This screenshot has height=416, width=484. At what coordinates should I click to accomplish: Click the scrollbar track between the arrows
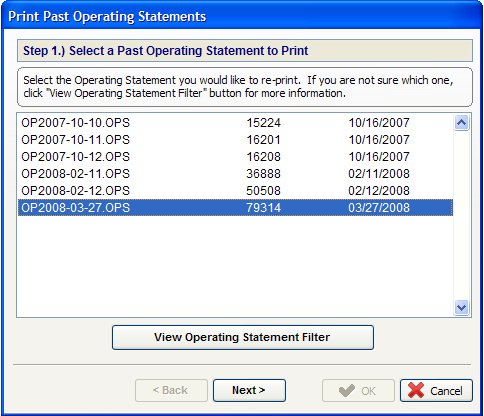tap(462, 215)
